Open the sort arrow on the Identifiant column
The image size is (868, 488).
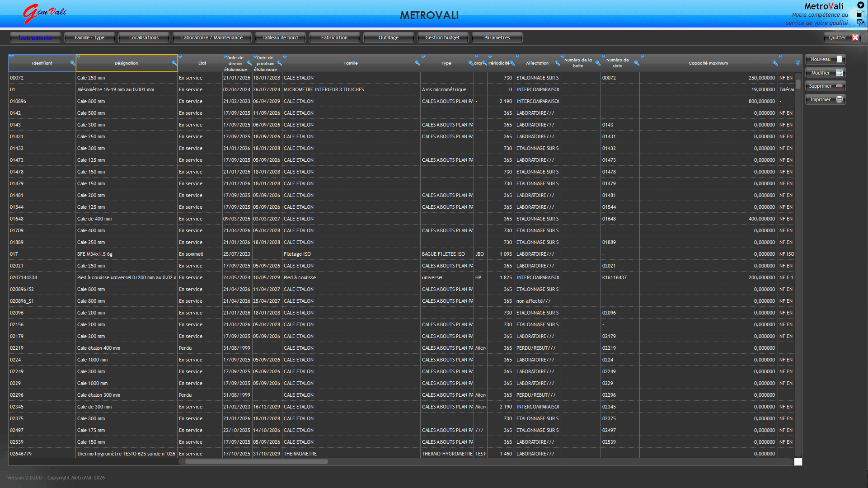click(12, 56)
